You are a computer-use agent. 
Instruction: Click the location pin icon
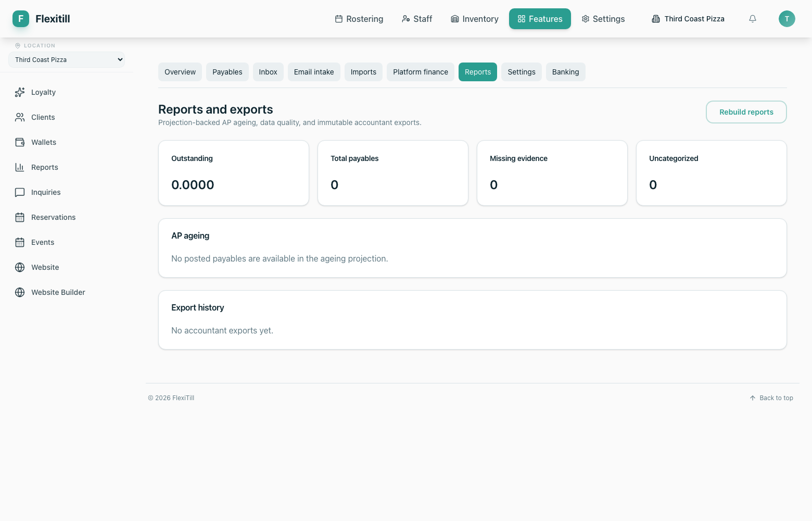point(18,46)
